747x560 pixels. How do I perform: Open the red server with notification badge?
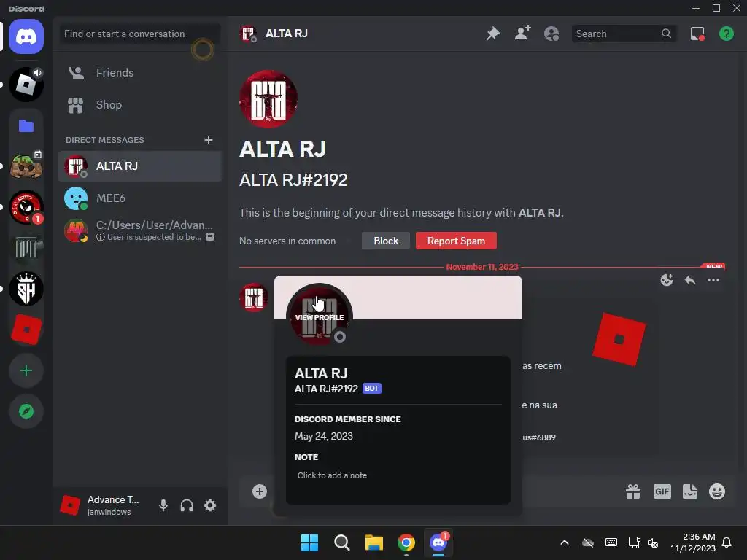(26, 207)
